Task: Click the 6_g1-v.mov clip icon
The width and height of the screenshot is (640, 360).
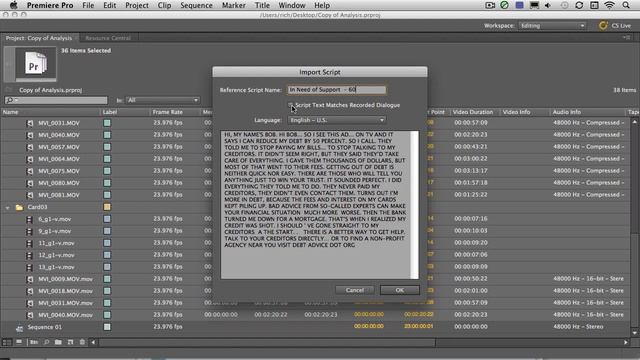Action: point(29,219)
